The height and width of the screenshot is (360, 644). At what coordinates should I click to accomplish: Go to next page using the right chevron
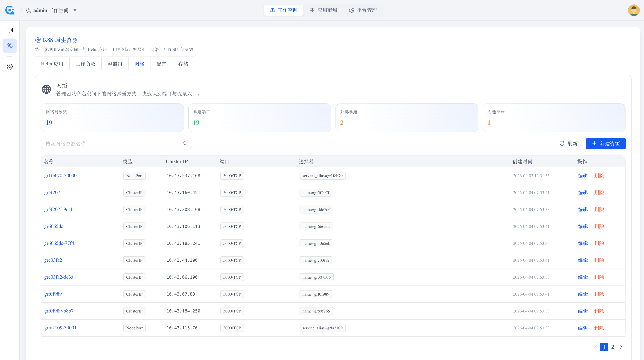(x=622, y=347)
